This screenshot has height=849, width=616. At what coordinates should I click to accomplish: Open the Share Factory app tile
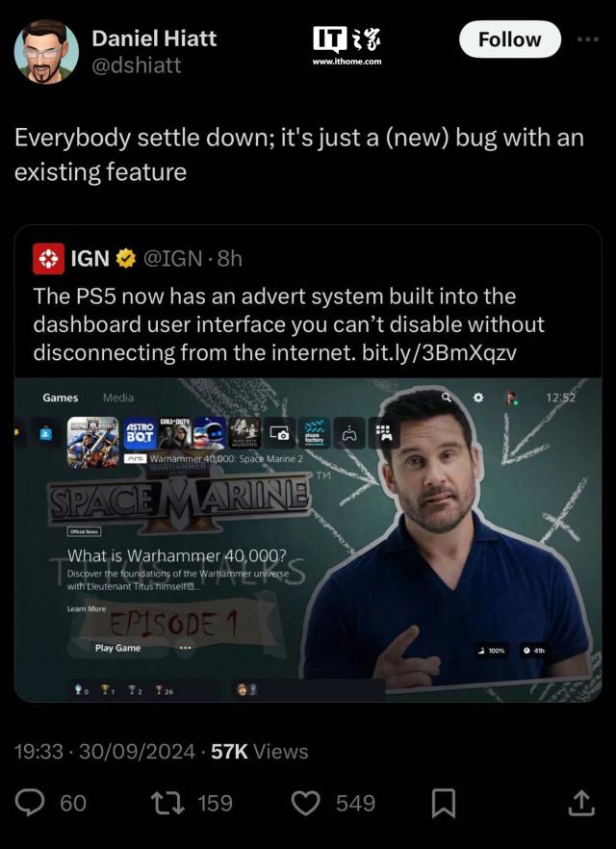pos(315,432)
